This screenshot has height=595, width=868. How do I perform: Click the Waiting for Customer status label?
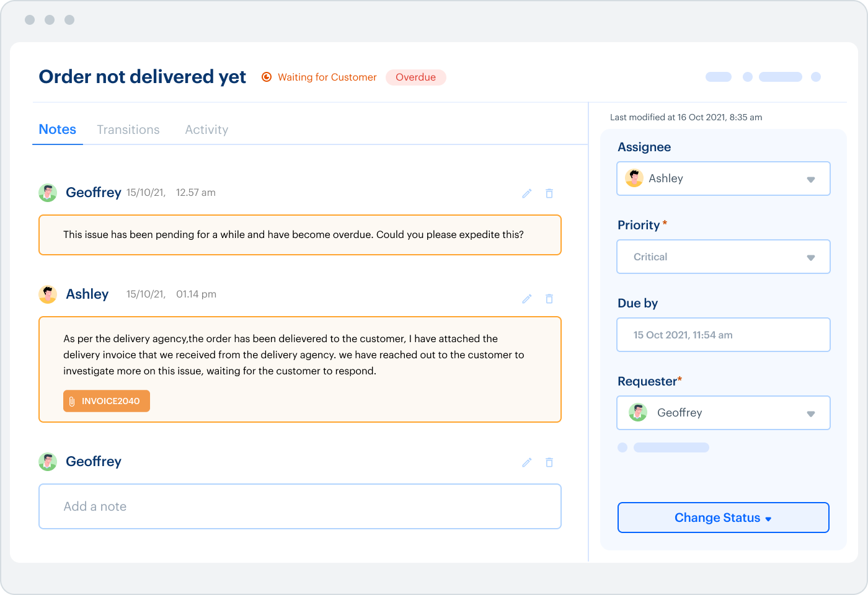click(x=327, y=77)
